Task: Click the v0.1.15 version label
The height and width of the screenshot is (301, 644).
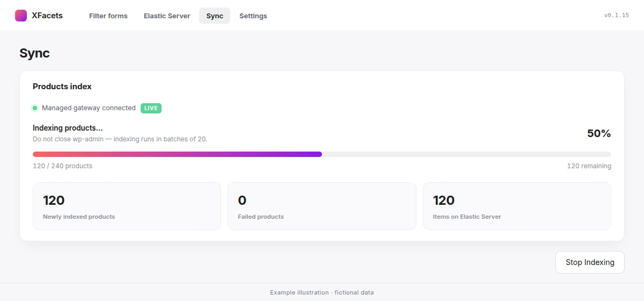Action: click(617, 15)
